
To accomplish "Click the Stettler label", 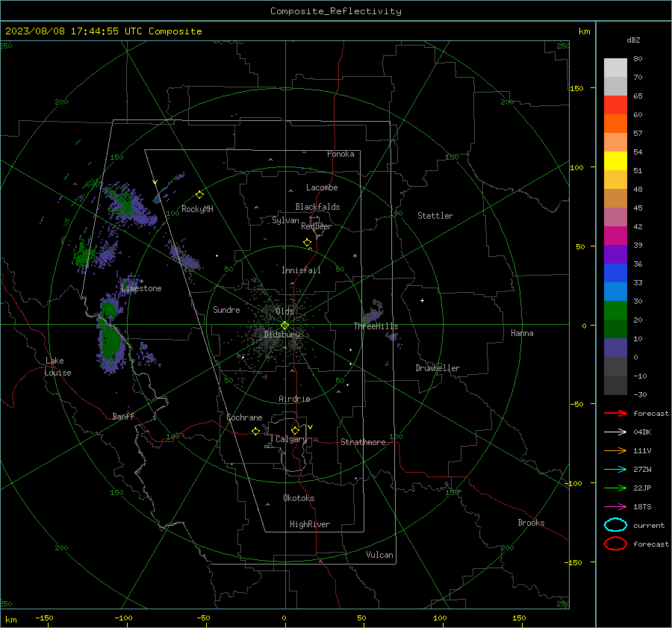I will pyautogui.click(x=435, y=216).
